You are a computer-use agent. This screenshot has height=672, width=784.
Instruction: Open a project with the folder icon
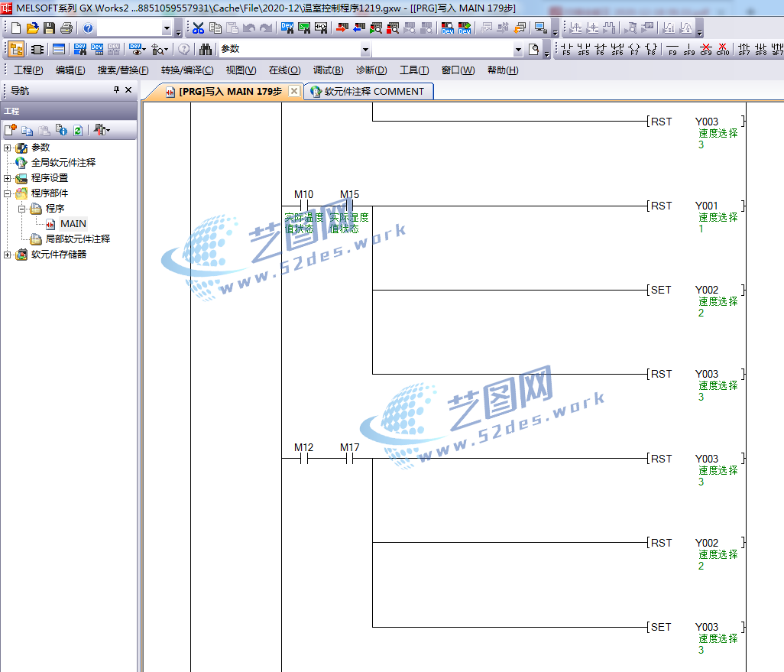tap(33, 28)
